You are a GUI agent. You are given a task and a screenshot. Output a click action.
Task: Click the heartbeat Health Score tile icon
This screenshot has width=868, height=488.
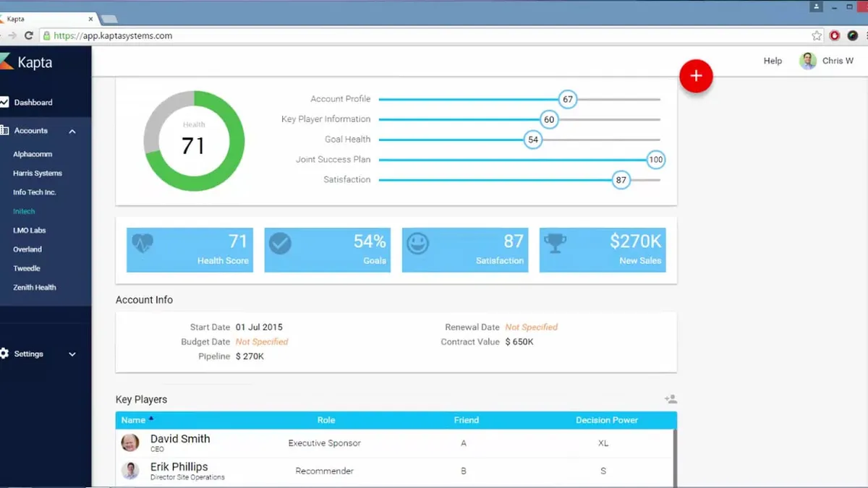pos(142,243)
